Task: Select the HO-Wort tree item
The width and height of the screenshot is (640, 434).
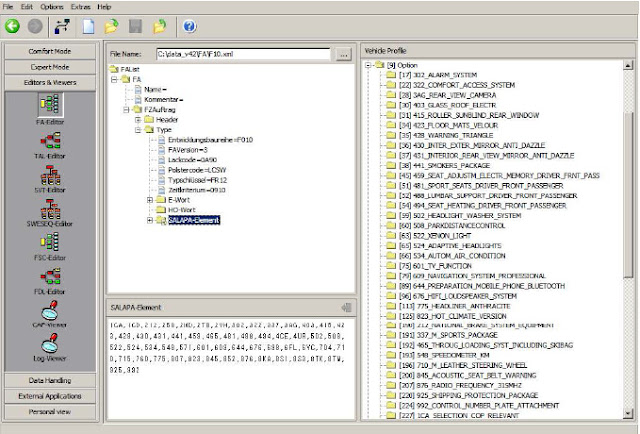Action: pos(182,210)
